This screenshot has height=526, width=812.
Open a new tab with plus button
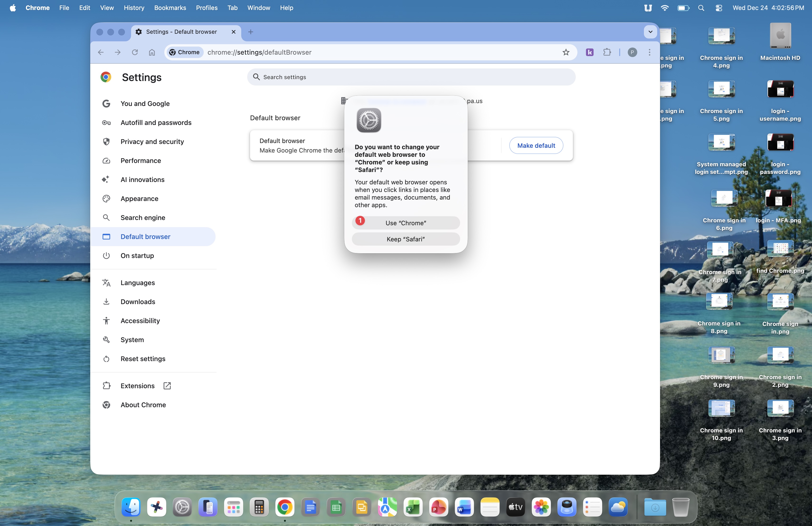[251, 32]
